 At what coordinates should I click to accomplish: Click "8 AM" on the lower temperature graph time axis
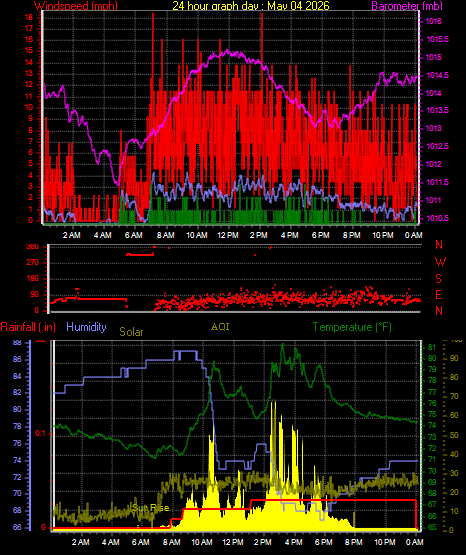(172, 542)
